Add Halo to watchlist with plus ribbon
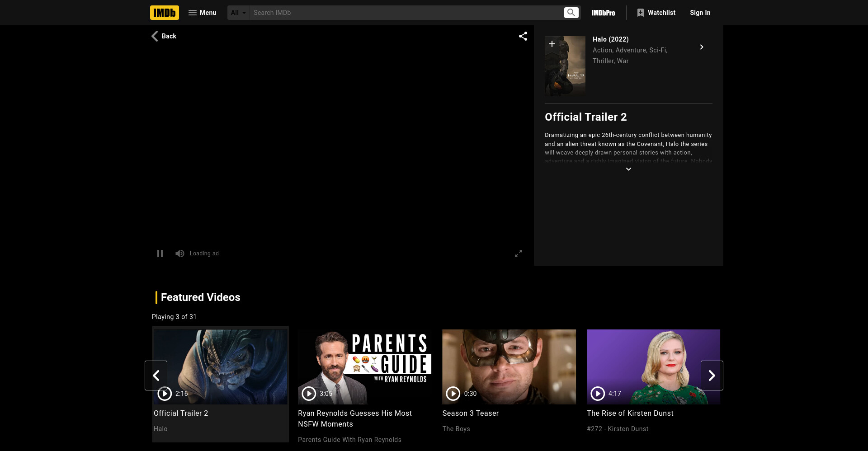This screenshot has height=451, width=868. (x=552, y=44)
